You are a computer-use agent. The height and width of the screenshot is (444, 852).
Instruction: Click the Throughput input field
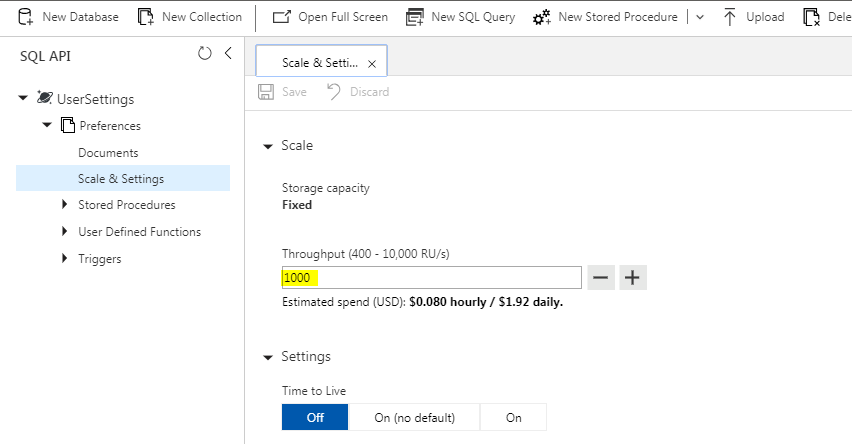click(431, 278)
